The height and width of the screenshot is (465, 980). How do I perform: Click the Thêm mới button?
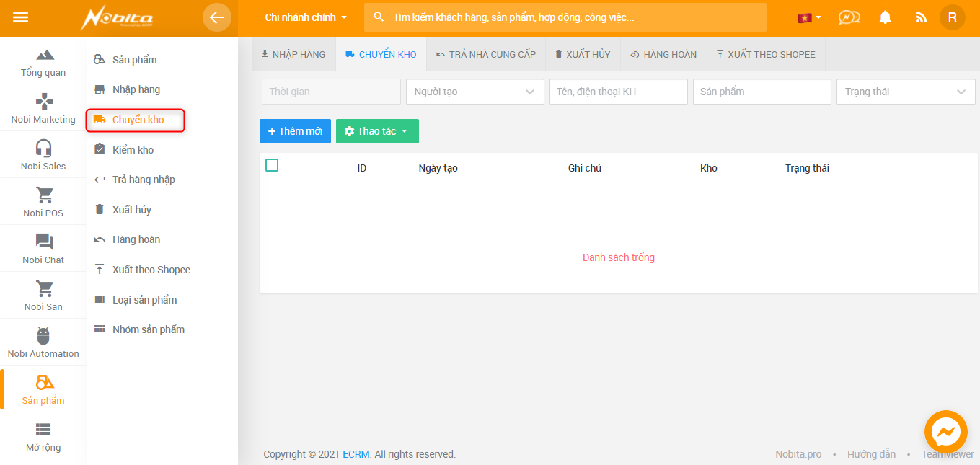(x=295, y=131)
